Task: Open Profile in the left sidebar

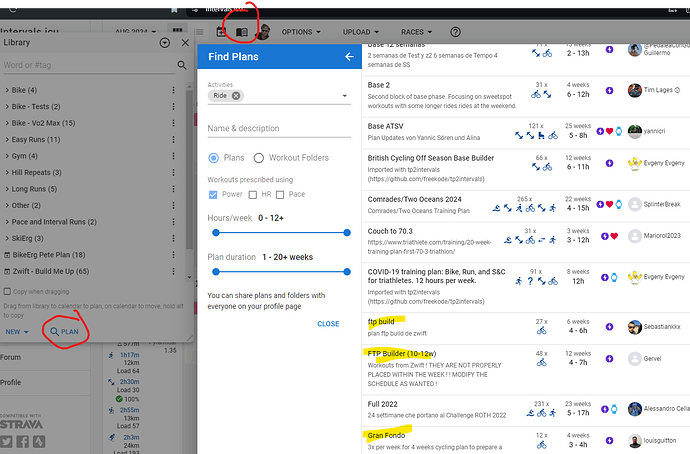Action: pyautogui.click(x=11, y=382)
